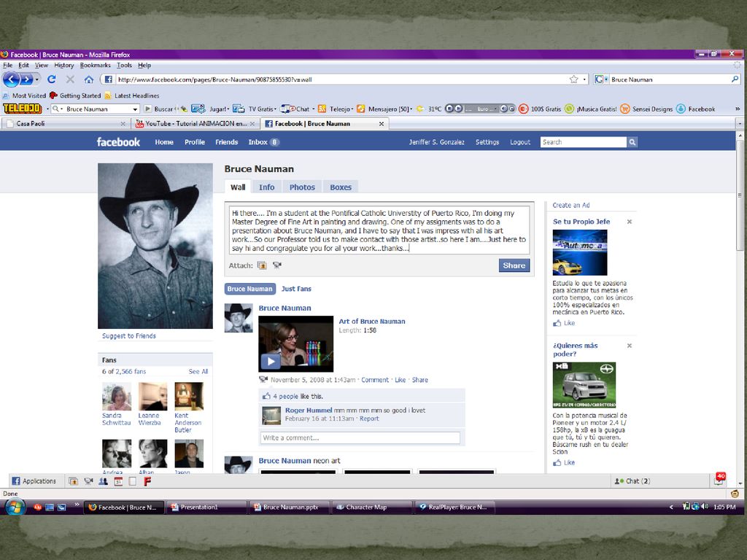Viewport: 747px width, 560px height.
Task: Click the 100$ Gratis toolbar item
Action: 540,109
